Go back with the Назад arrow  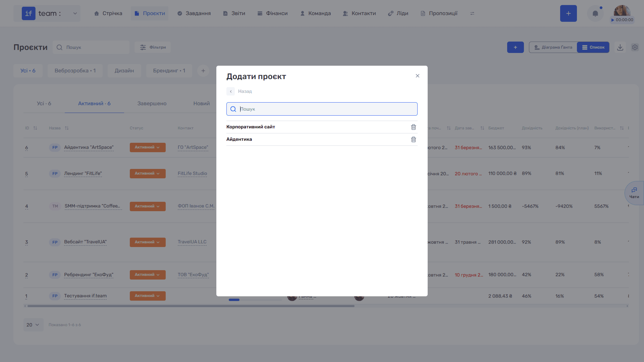click(230, 92)
